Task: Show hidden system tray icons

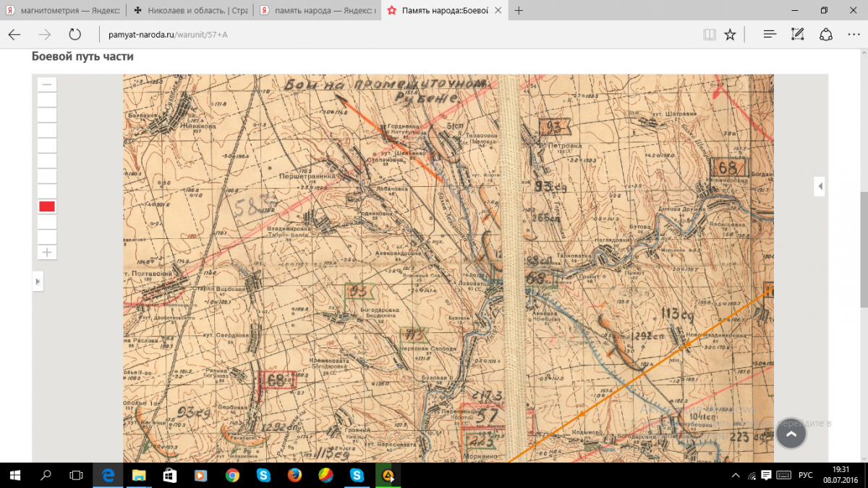Action: click(736, 475)
